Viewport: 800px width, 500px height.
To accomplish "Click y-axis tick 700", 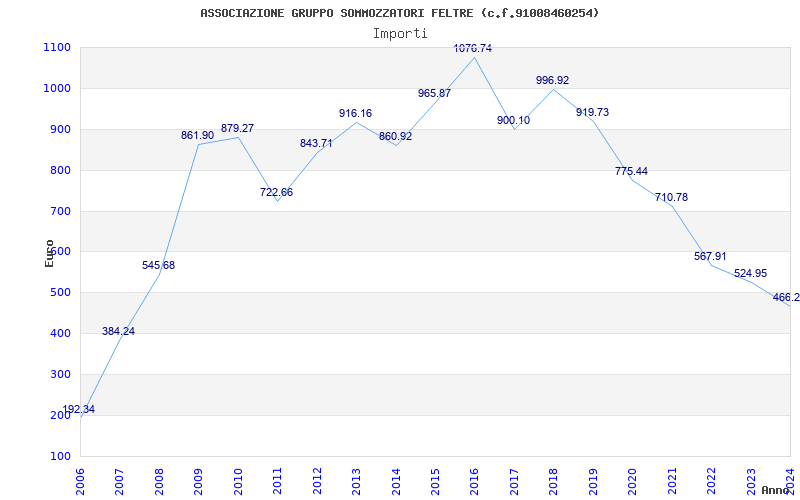I will (60, 211).
